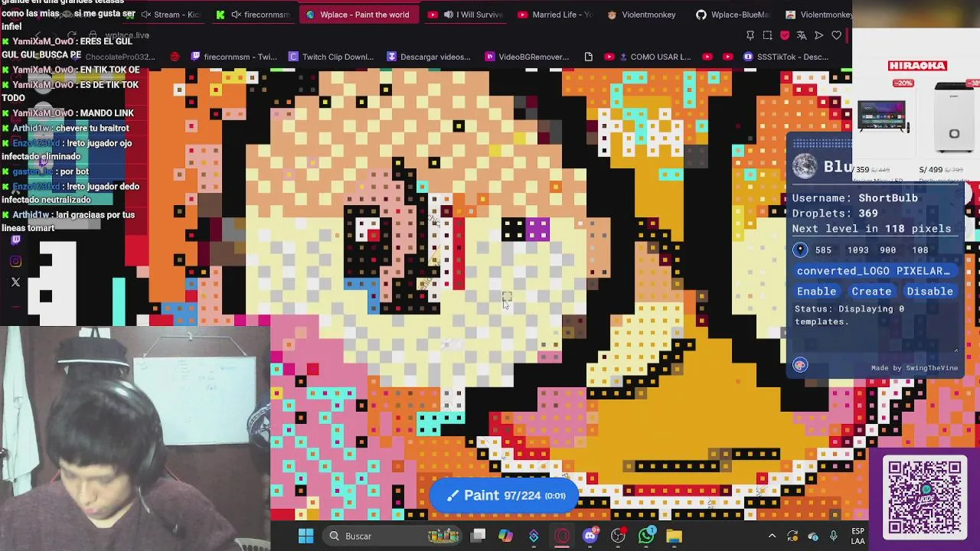The image size is (980, 551).
Task: Edit the 900 coordinate field
Action: [888, 250]
